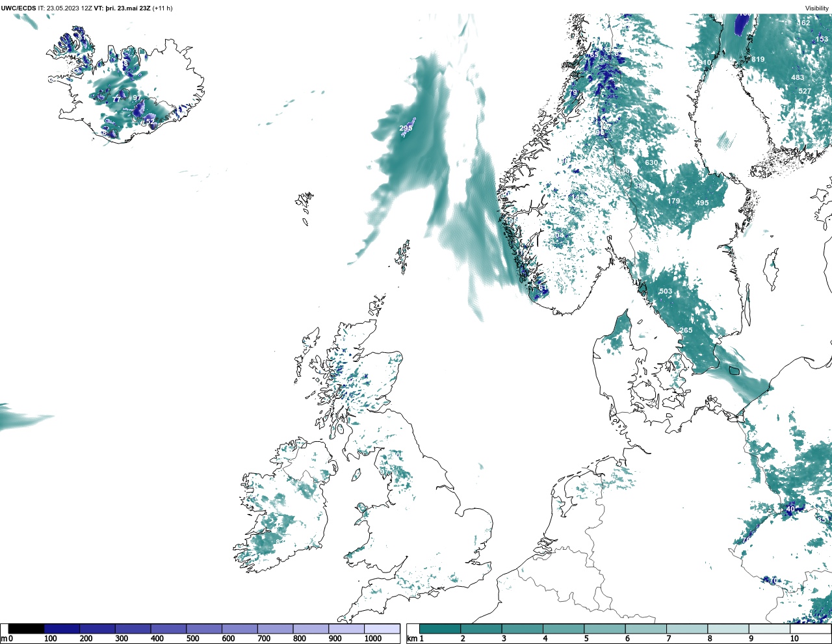This screenshot has height=644, width=832.
Task: Click the 500–600 m legend swatch
Action: click(x=204, y=628)
